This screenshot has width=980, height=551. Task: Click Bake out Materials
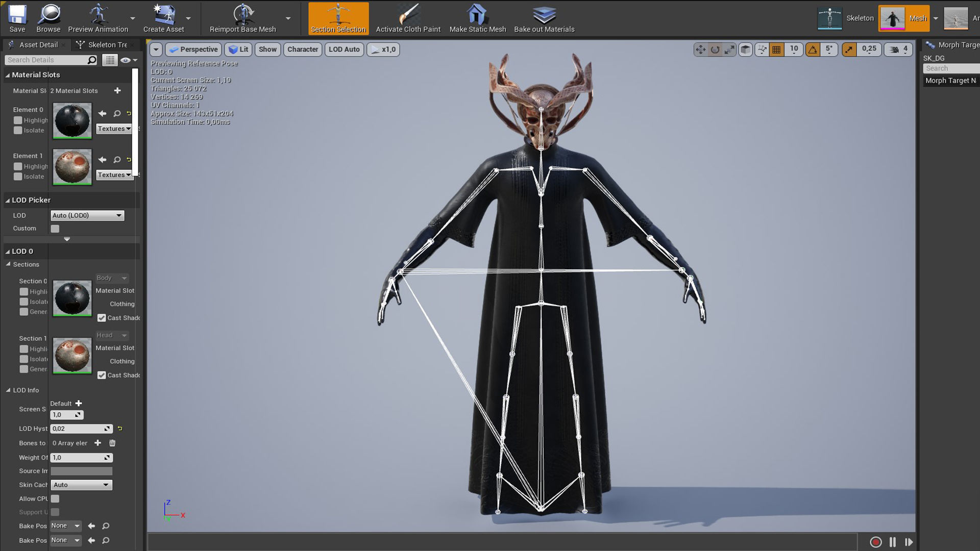[544, 18]
